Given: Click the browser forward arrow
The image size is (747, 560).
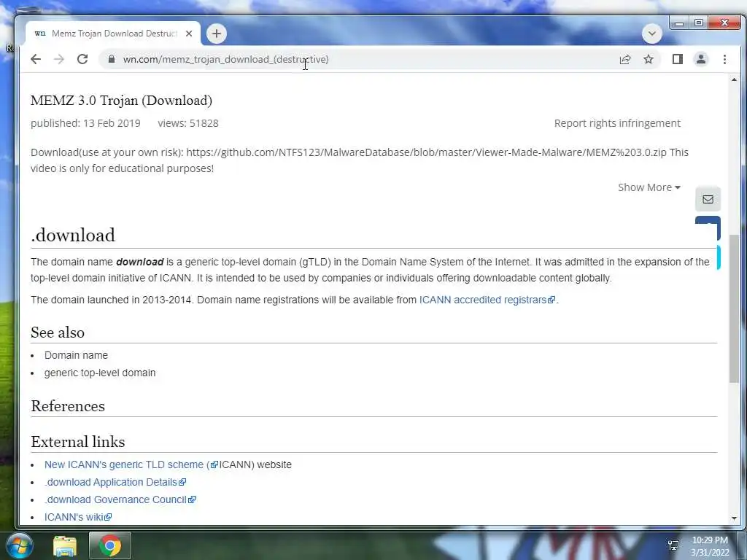Looking at the screenshot, I should click(x=59, y=59).
